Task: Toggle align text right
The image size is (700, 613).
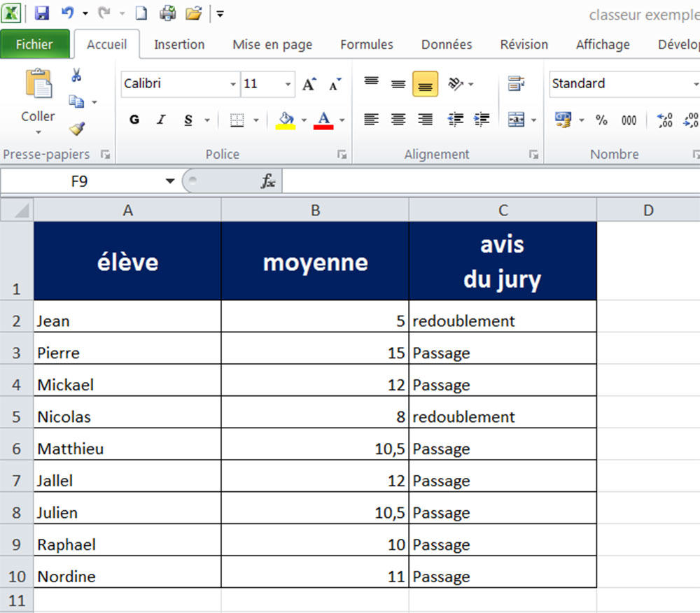Action: tap(425, 120)
